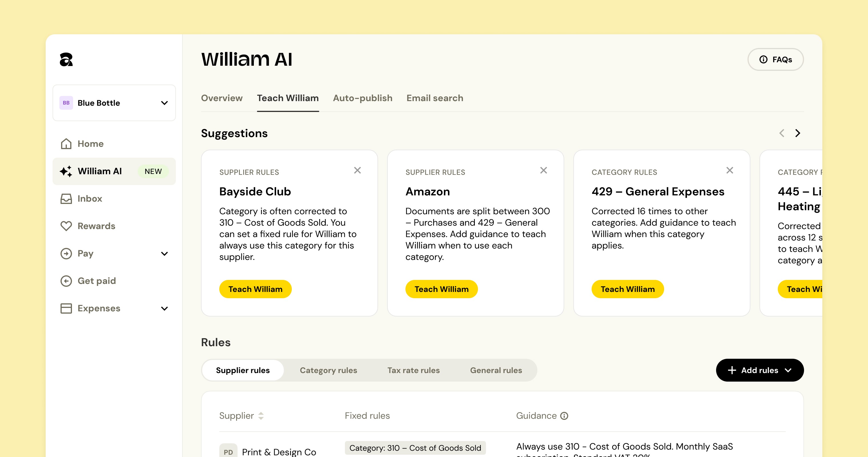Show the next suggestions with the right arrow
This screenshot has height=457, width=868.
[x=797, y=133]
